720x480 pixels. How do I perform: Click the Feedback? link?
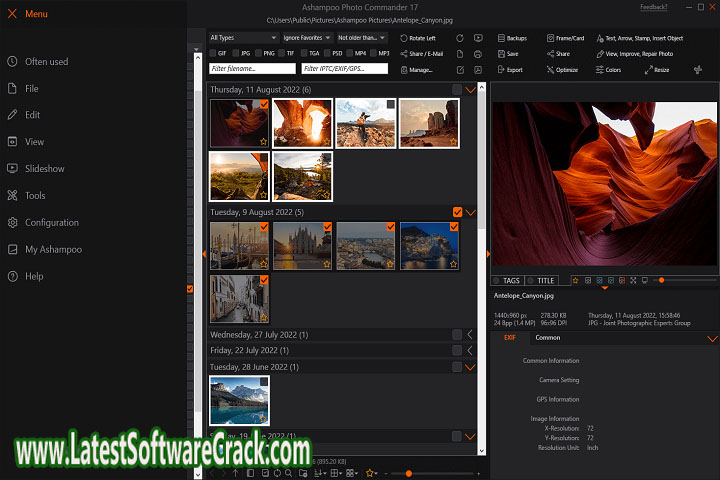(653, 7)
